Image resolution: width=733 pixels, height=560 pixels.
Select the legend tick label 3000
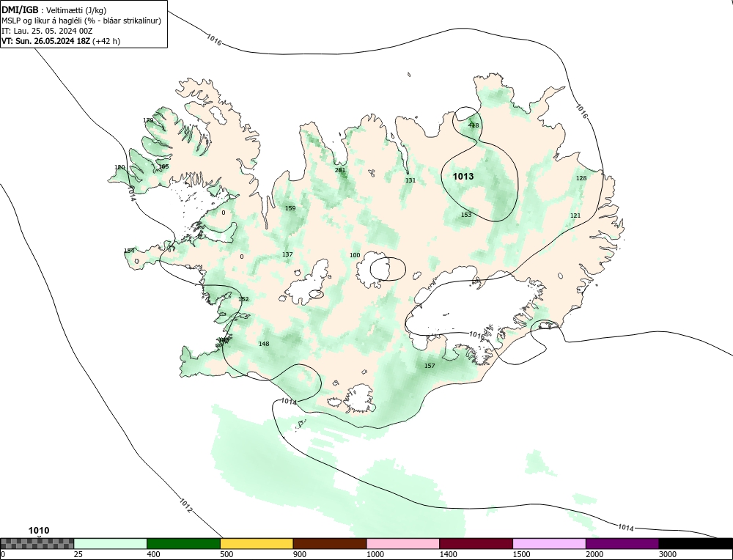(668, 554)
